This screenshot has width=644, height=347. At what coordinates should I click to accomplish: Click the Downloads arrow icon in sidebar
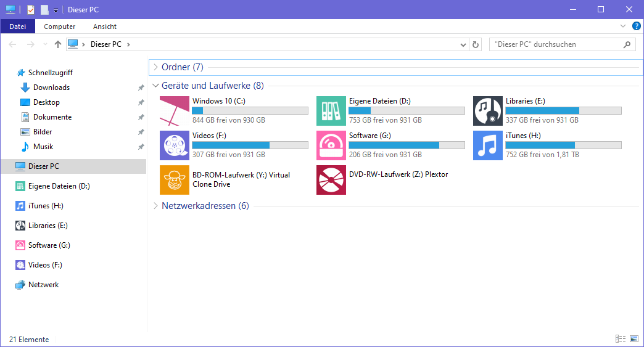(25, 88)
